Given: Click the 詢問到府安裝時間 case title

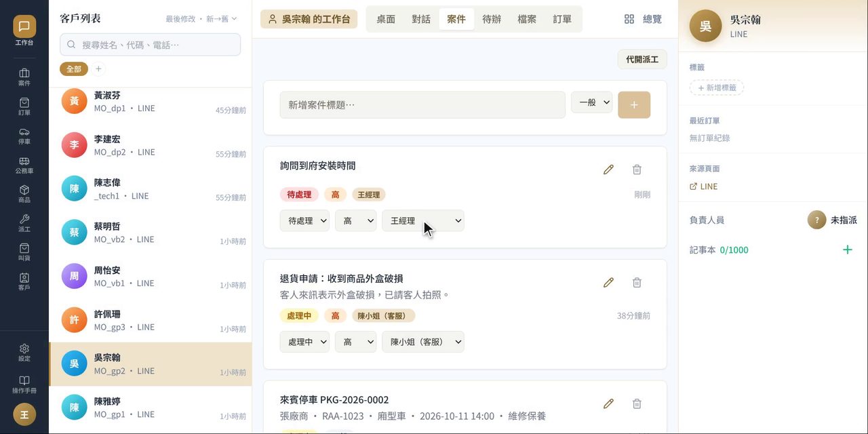Looking at the screenshot, I should click(318, 165).
